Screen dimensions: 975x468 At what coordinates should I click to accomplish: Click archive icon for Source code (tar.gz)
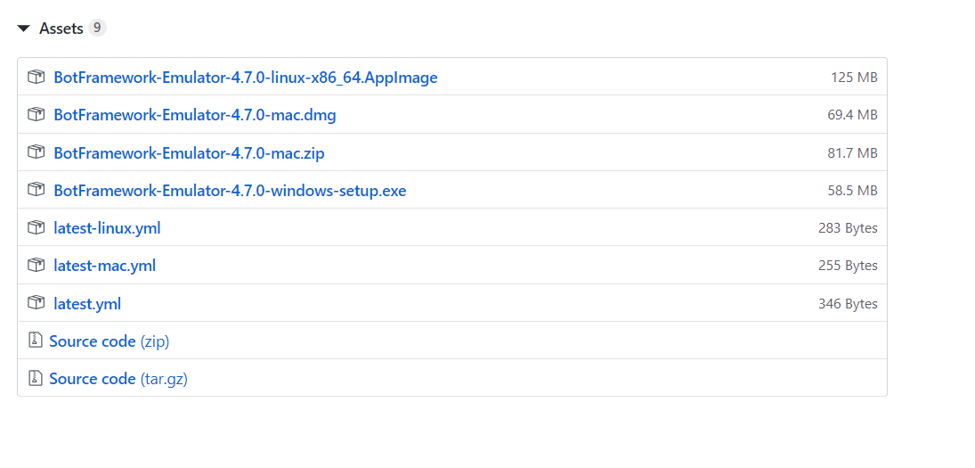click(35, 378)
